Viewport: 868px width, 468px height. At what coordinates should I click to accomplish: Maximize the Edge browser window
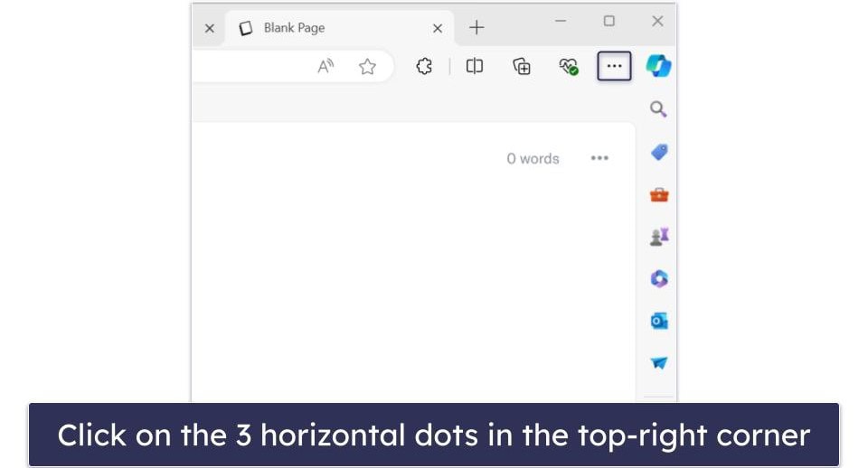click(x=609, y=21)
